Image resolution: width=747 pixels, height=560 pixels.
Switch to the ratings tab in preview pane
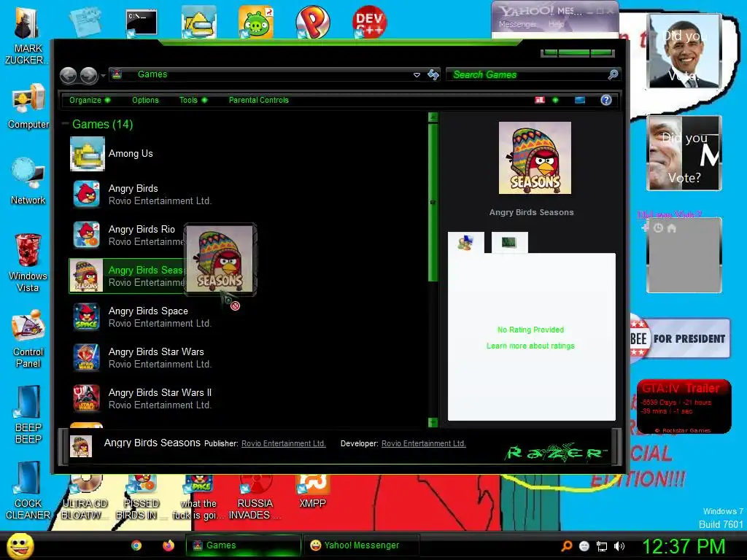466,243
